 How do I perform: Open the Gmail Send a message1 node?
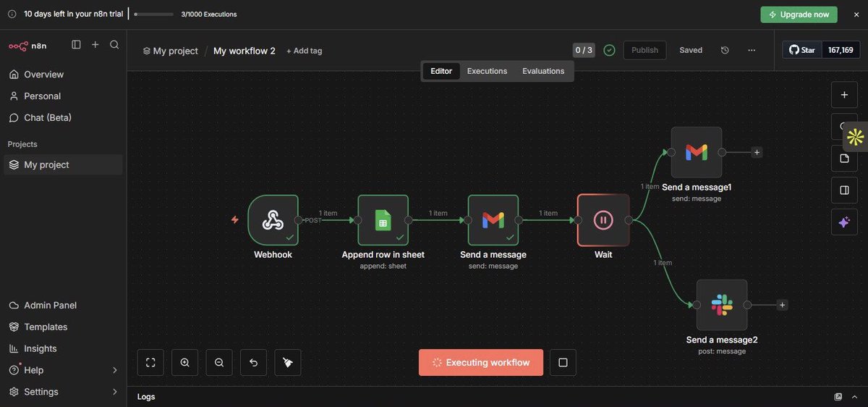(x=697, y=152)
